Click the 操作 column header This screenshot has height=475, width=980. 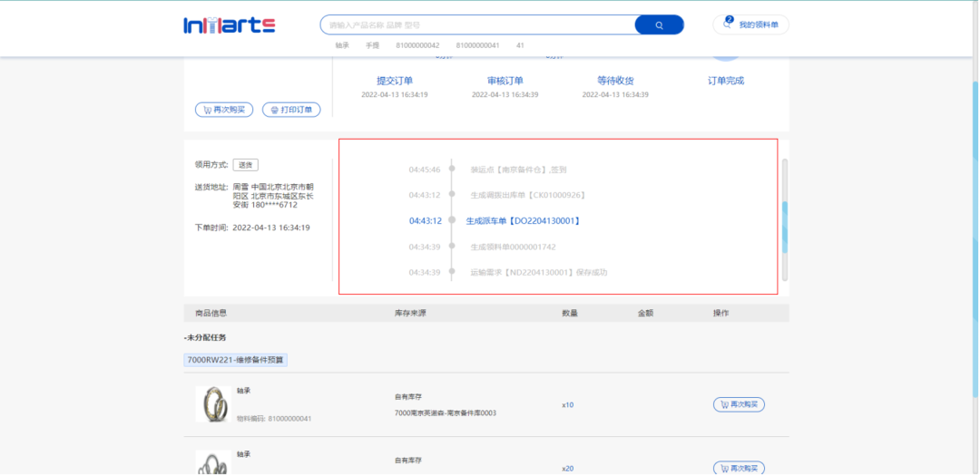[x=720, y=314]
